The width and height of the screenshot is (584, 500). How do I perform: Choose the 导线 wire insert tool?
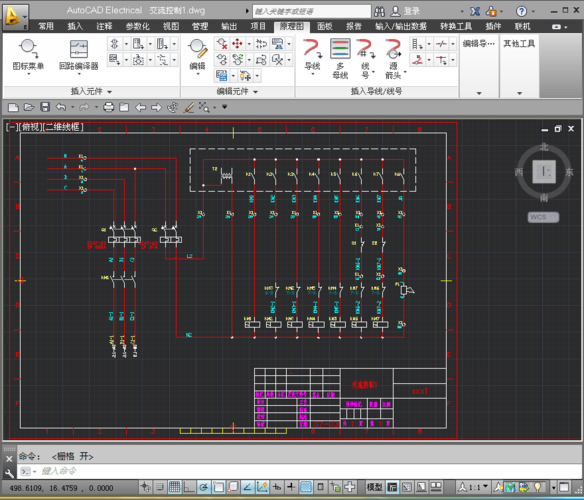pyautogui.click(x=312, y=57)
